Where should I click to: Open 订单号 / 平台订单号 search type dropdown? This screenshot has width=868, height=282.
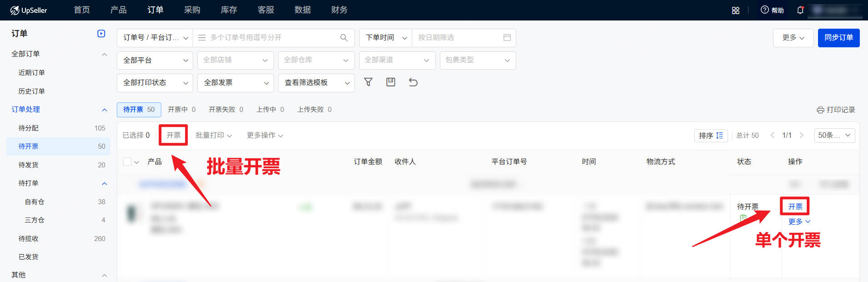pos(155,38)
